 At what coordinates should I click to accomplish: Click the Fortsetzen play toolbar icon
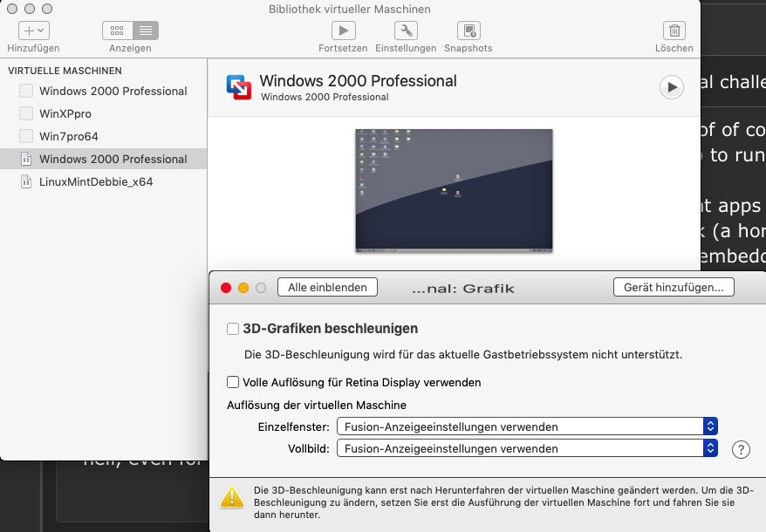tap(344, 31)
